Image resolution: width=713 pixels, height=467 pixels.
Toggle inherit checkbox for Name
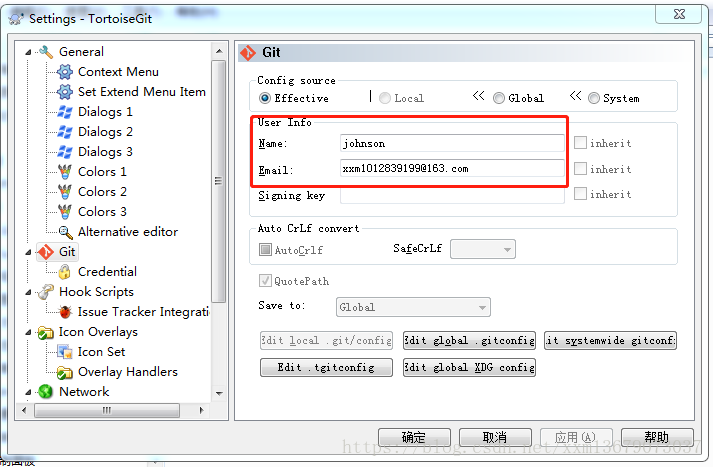580,143
